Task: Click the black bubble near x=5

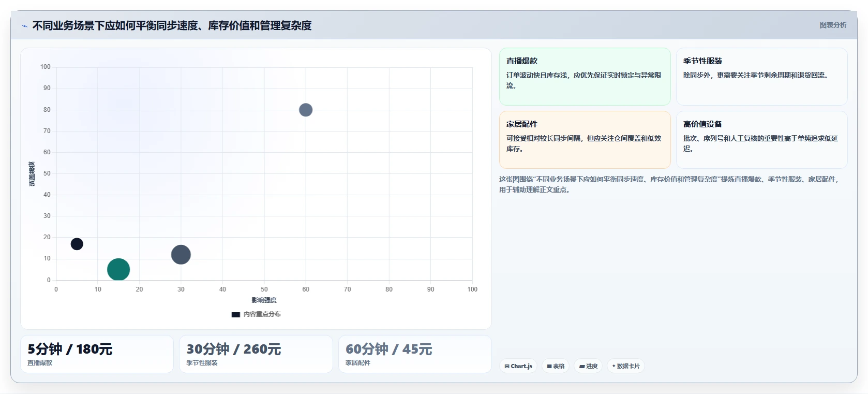Action: (x=77, y=244)
